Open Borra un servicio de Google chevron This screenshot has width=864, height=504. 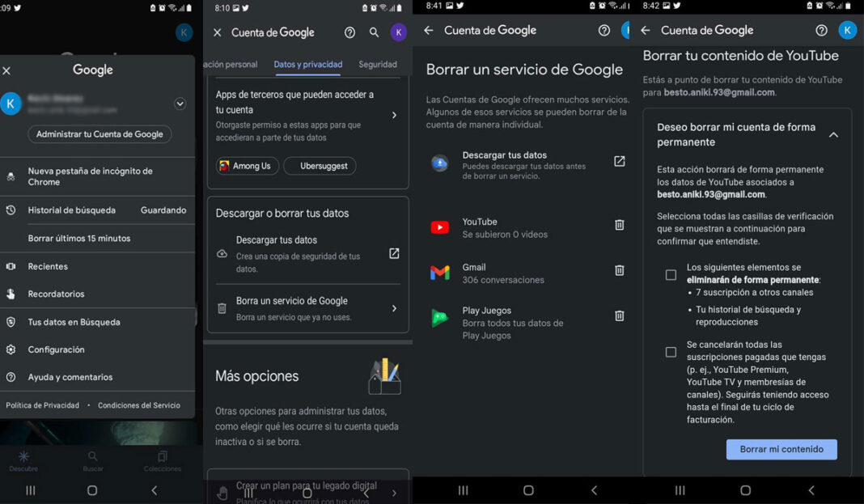click(x=394, y=308)
